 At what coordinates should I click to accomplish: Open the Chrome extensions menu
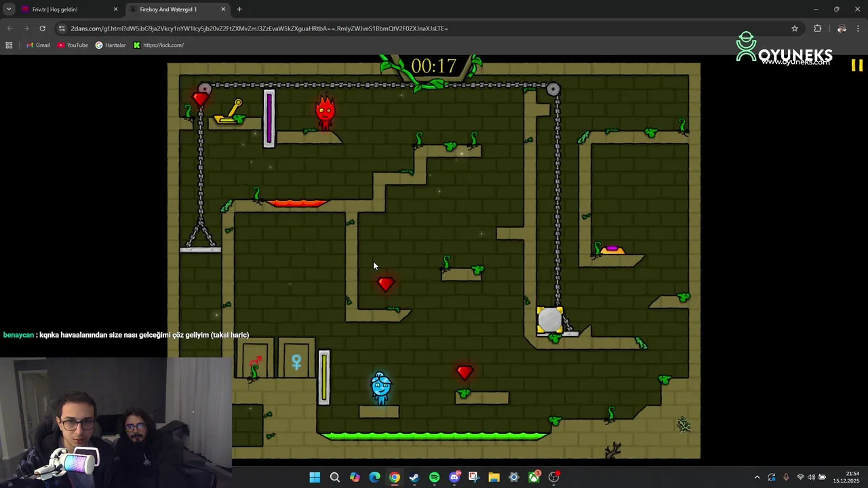click(817, 28)
